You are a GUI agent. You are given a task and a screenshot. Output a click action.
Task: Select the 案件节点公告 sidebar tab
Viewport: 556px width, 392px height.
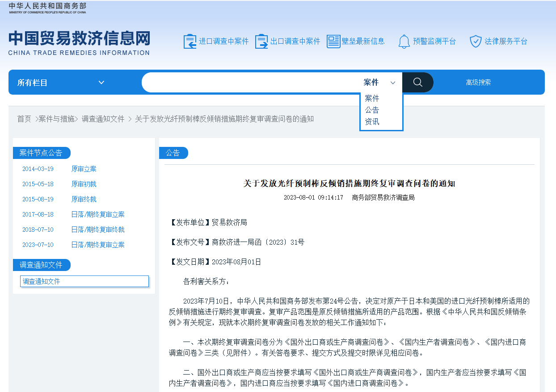[42, 153]
